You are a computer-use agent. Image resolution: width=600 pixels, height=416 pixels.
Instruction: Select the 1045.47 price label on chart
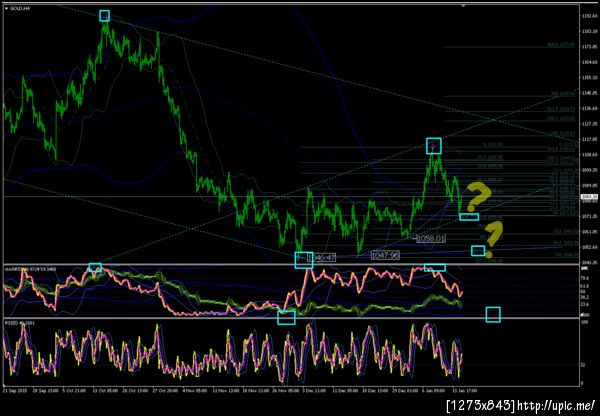click(321, 258)
